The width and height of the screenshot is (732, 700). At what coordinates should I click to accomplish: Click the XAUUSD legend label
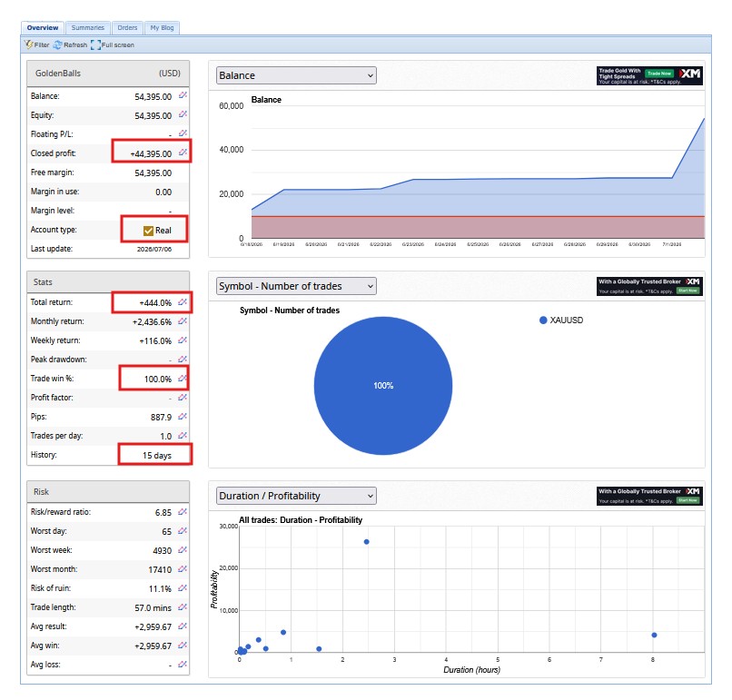click(567, 320)
